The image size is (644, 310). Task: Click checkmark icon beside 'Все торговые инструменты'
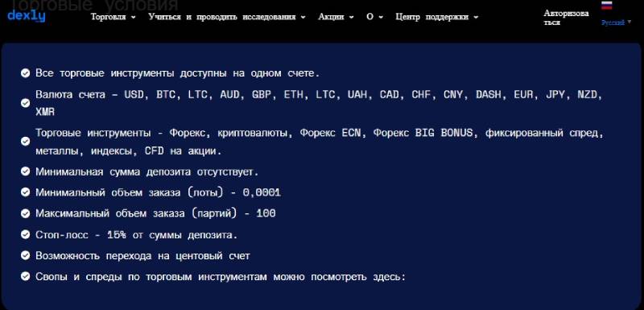[x=26, y=73]
